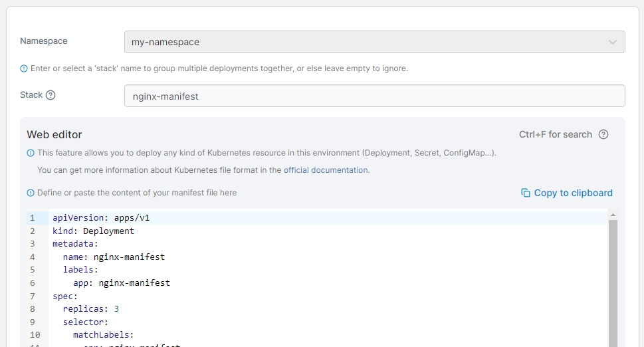Click line number 5 in the gutter
644x347 pixels.
[33, 270]
